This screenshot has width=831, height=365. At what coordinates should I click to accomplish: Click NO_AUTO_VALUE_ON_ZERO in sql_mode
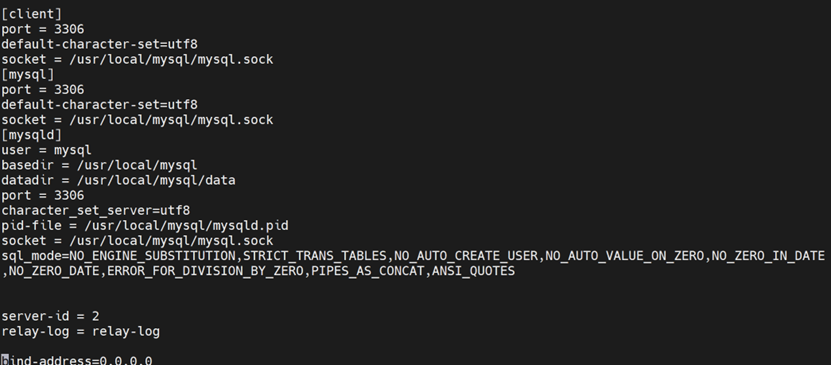pos(625,256)
